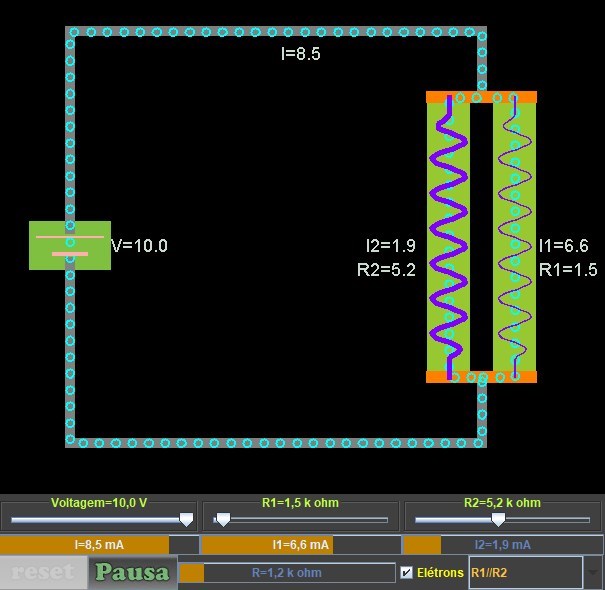Click the R1 resistance slider handle

pos(223,520)
